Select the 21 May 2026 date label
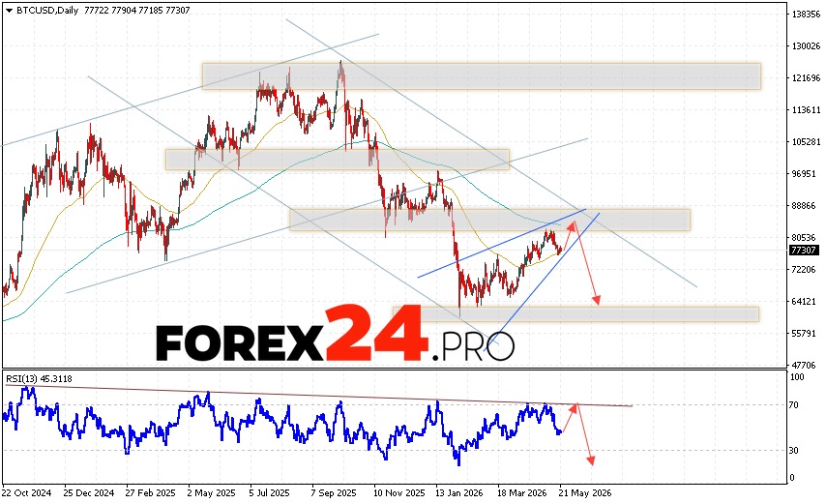Screen dimensions: 826x504 (x=585, y=493)
